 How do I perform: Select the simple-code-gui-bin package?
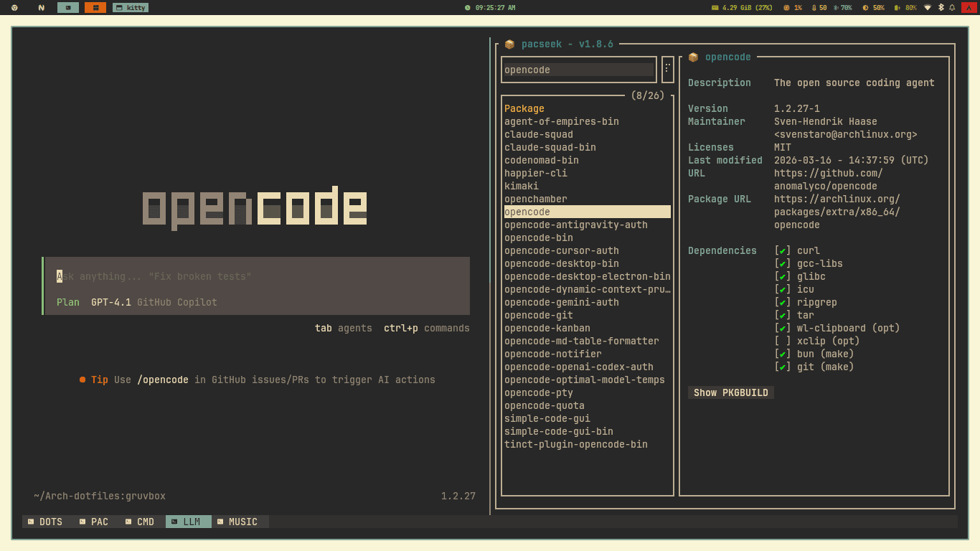pos(559,431)
